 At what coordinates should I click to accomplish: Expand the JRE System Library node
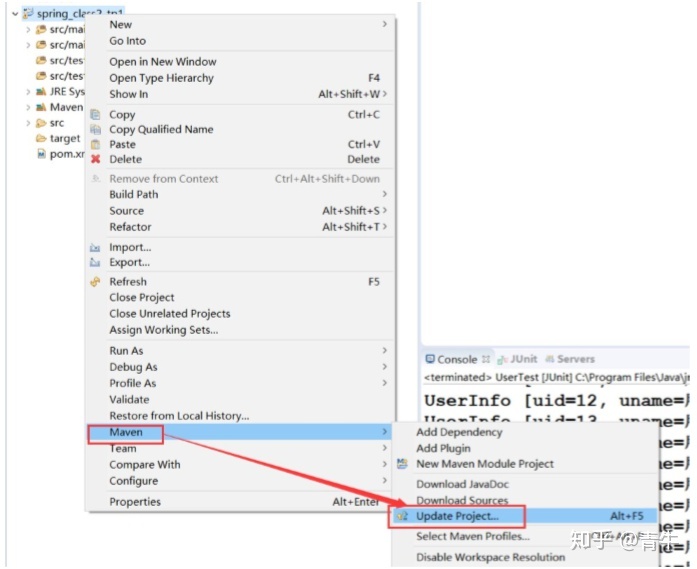tap(28, 92)
